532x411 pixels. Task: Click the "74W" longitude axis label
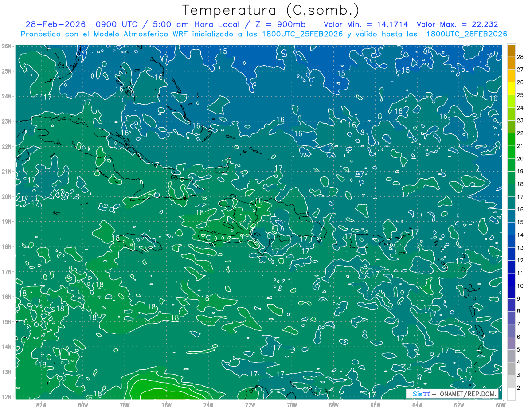pyautogui.click(x=208, y=405)
